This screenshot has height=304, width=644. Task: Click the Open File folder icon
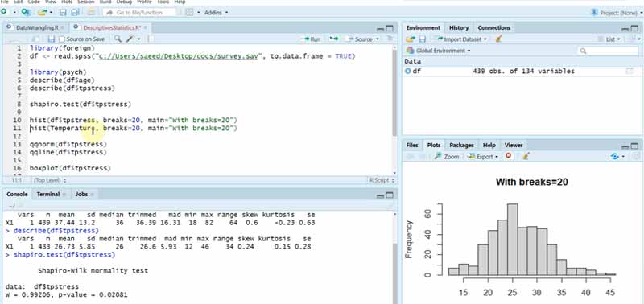[43, 12]
